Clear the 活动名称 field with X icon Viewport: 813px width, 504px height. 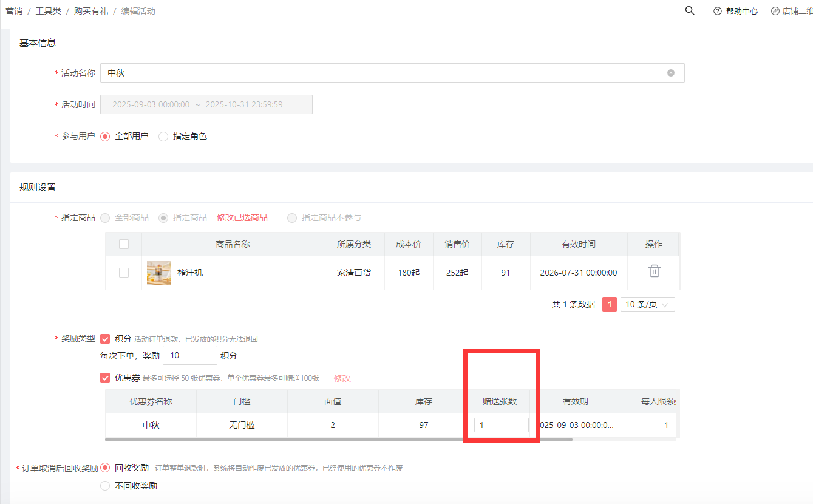pyautogui.click(x=671, y=73)
